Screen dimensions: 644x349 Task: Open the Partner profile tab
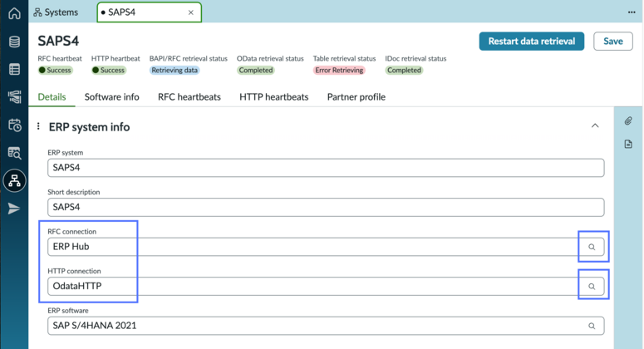[x=356, y=97]
